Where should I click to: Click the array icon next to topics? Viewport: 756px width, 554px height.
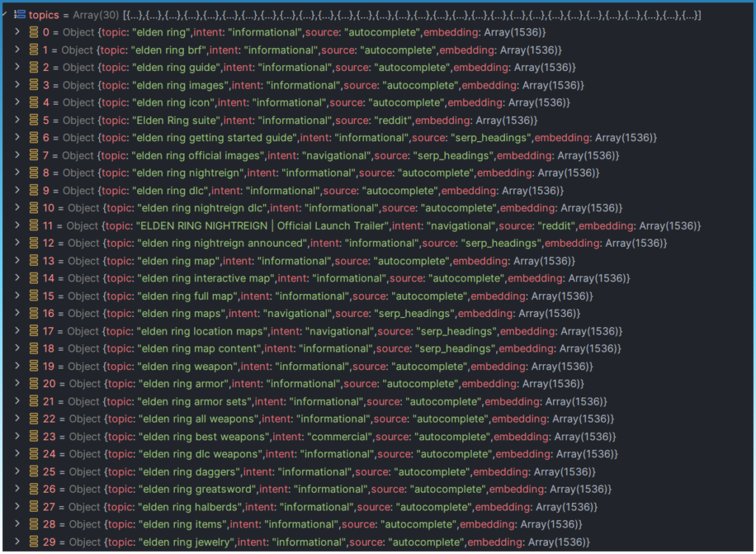tap(20, 15)
